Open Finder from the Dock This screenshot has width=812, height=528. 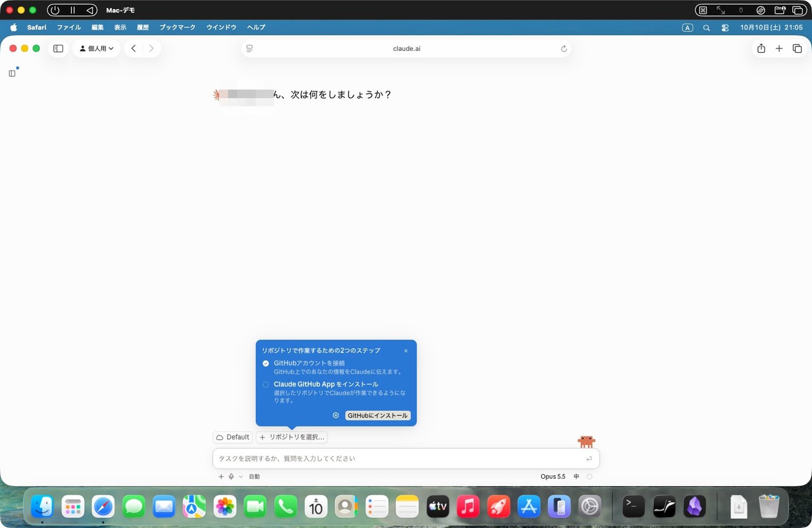click(x=42, y=507)
